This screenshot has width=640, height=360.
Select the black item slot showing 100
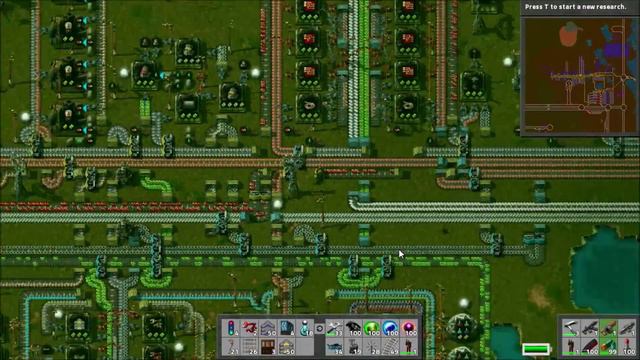(x=353, y=328)
